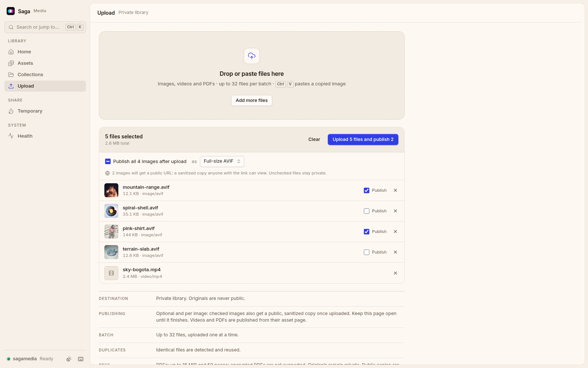
Task: Open the pink-shirt.avif thumbnail
Action: (111, 231)
